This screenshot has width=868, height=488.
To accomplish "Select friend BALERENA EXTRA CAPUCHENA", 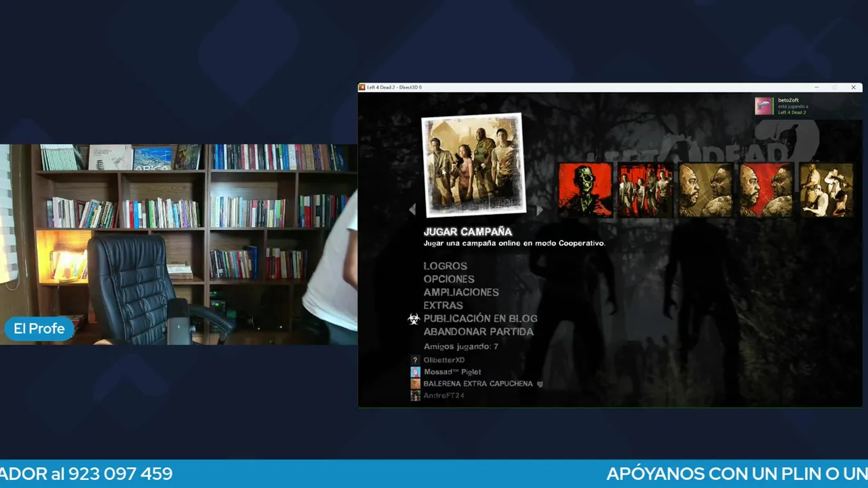I will [x=478, y=384].
